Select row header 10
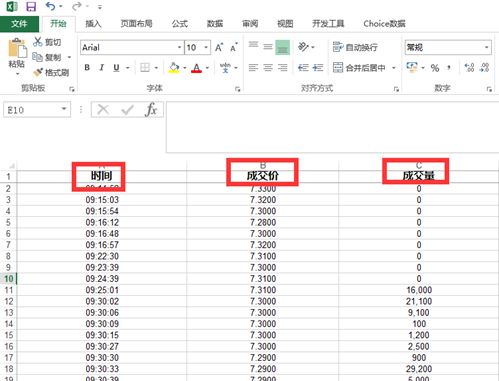The image size is (499, 381). 8,279
